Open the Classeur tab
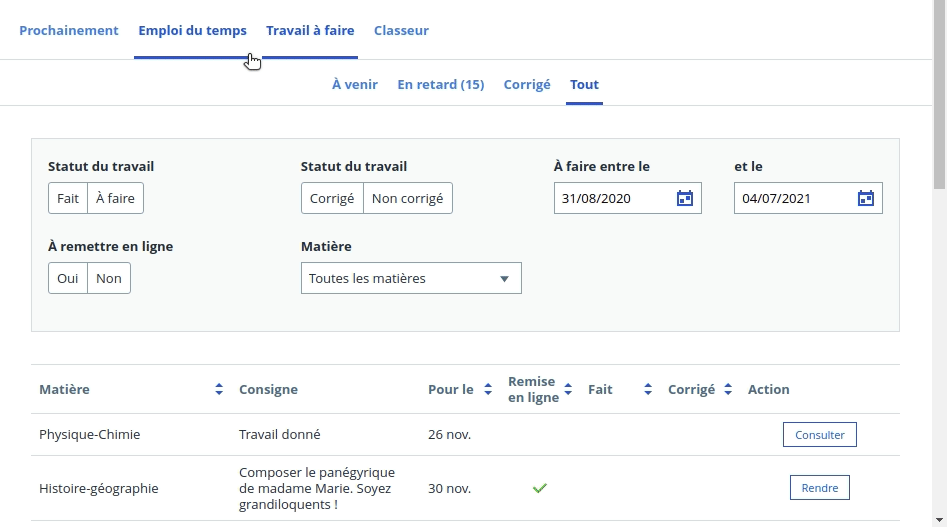947x527 pixels. pyautogui.click(x=401, y=30)
